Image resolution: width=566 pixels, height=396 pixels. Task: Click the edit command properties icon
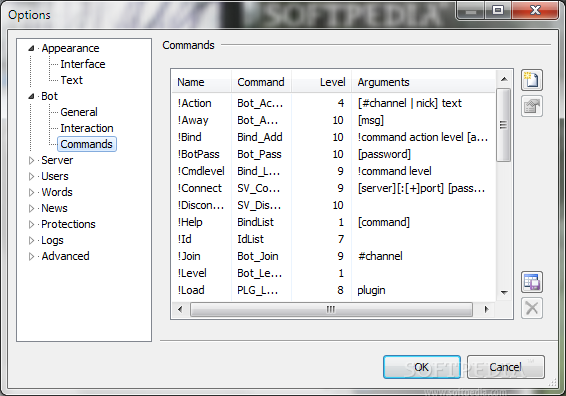(x=532, y=106)
